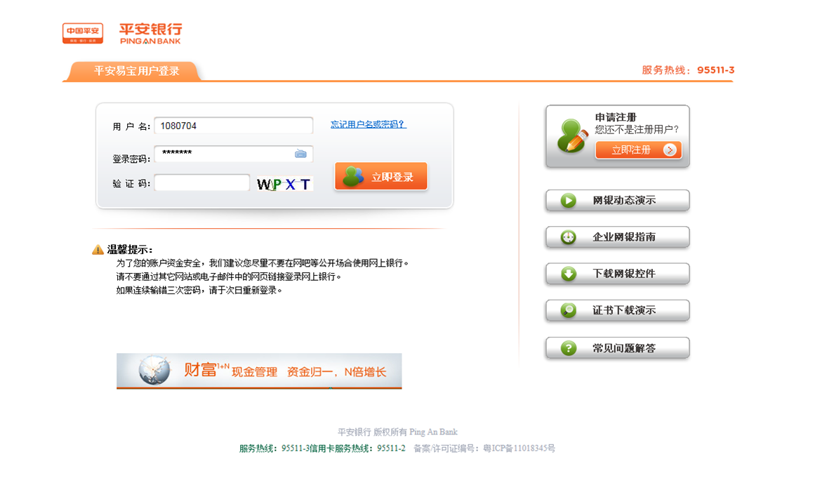The width and height of the screenshot is (827, 504).
Task: Click the 您还不是注册用户 text
Action: tap(637, 130)
